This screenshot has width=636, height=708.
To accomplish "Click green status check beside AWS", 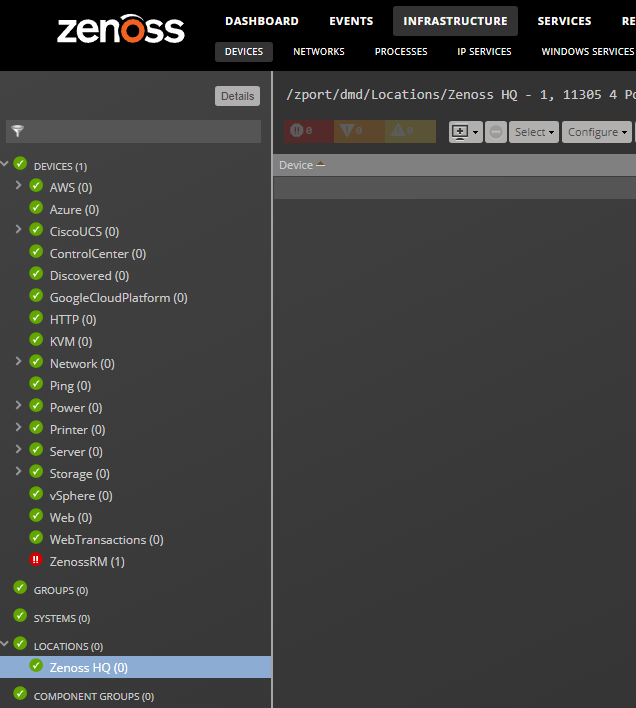I will coord(36,186).
